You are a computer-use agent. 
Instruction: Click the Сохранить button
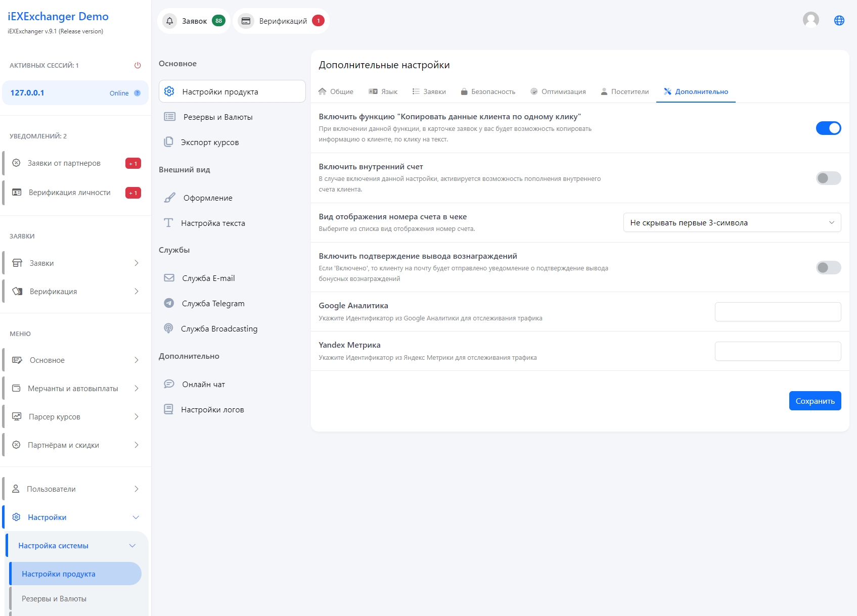point(815,401)
